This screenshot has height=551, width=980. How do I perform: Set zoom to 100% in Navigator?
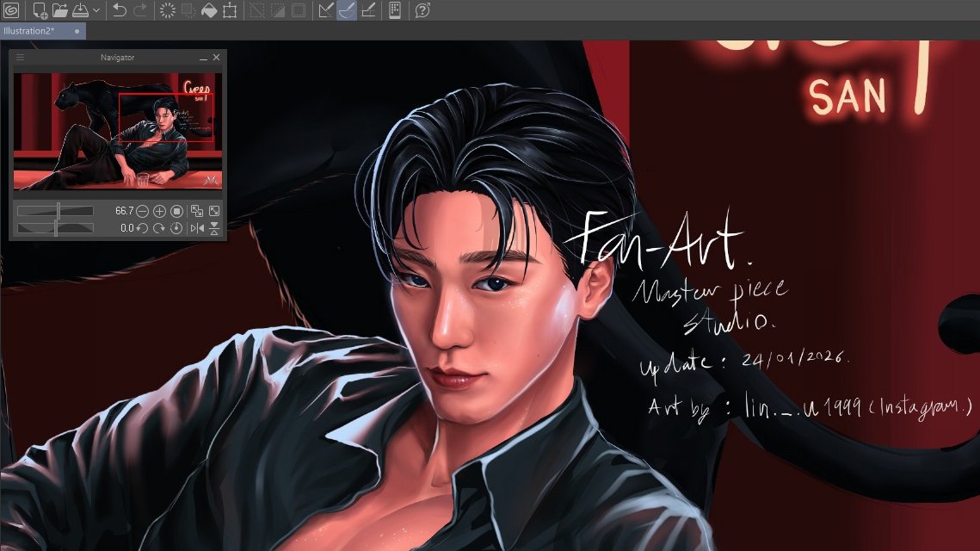(x=177, y=212)
